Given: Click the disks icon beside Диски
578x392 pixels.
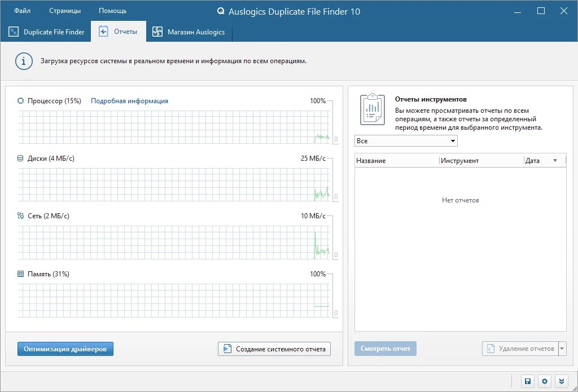Looking at the screenshot, I should pos(21,158).
